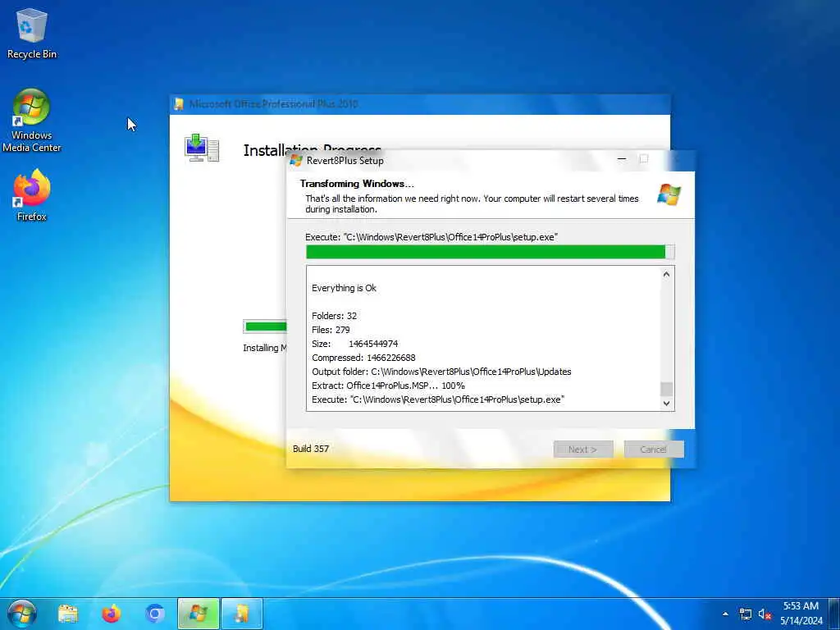Click the Office 'Installation Progress' heading
Screen dimensions: 840x630
pyautogui.click(x=313, y=149)
